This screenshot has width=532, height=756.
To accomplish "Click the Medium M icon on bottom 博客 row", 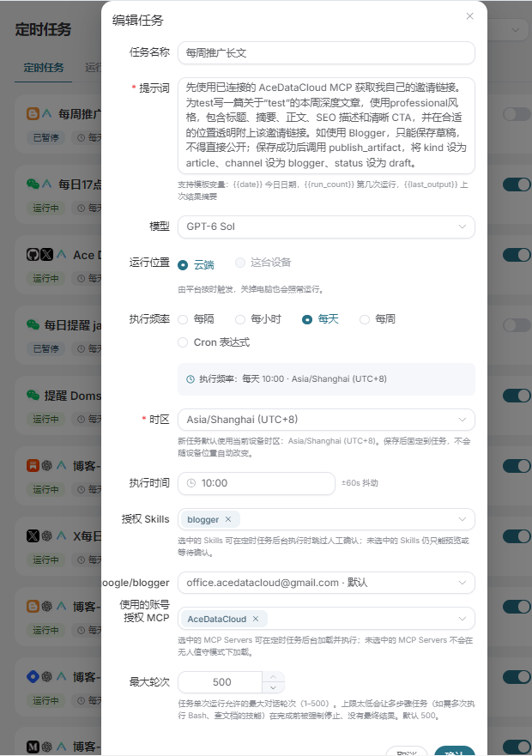I will (x=33, y=747).
